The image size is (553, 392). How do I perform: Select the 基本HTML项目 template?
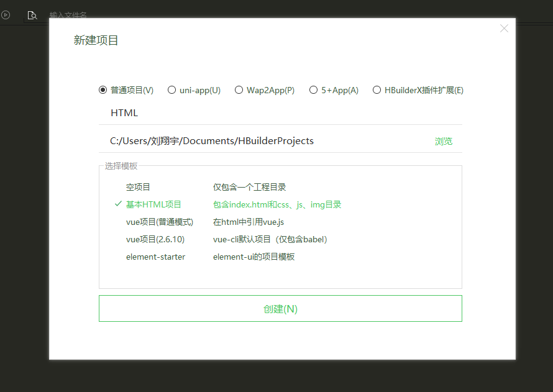pos(153,204)
